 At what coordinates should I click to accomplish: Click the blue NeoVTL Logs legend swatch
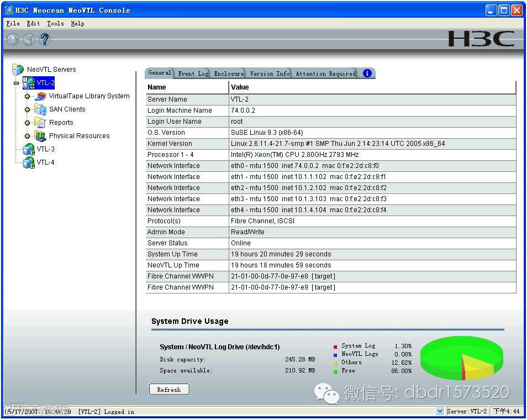pyautogui.click(x=335, y=355)
